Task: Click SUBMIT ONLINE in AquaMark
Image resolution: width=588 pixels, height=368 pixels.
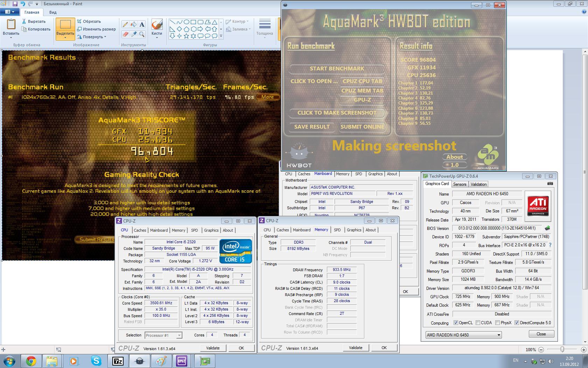Action: point(362,127)
